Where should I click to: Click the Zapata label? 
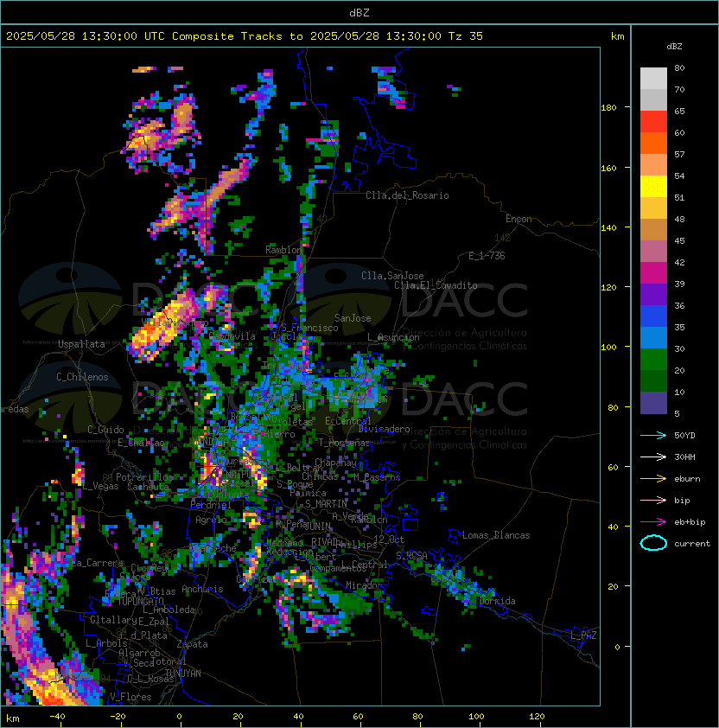(x=192, y=644)
